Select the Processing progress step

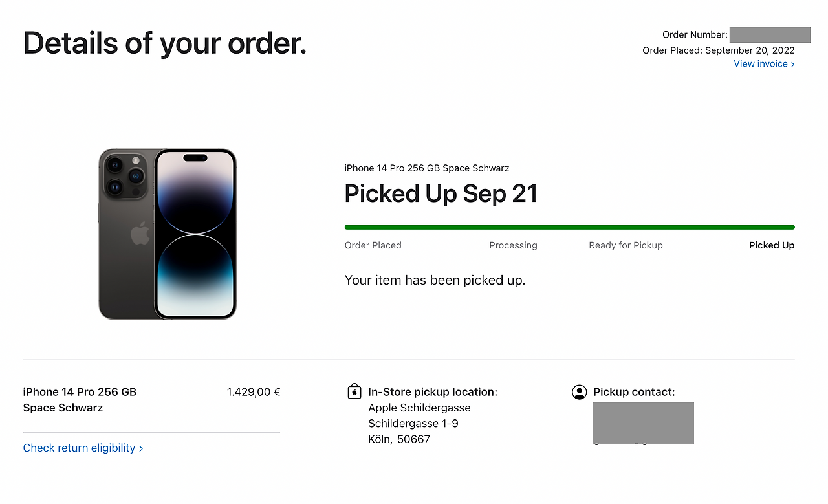pos(513,245)
